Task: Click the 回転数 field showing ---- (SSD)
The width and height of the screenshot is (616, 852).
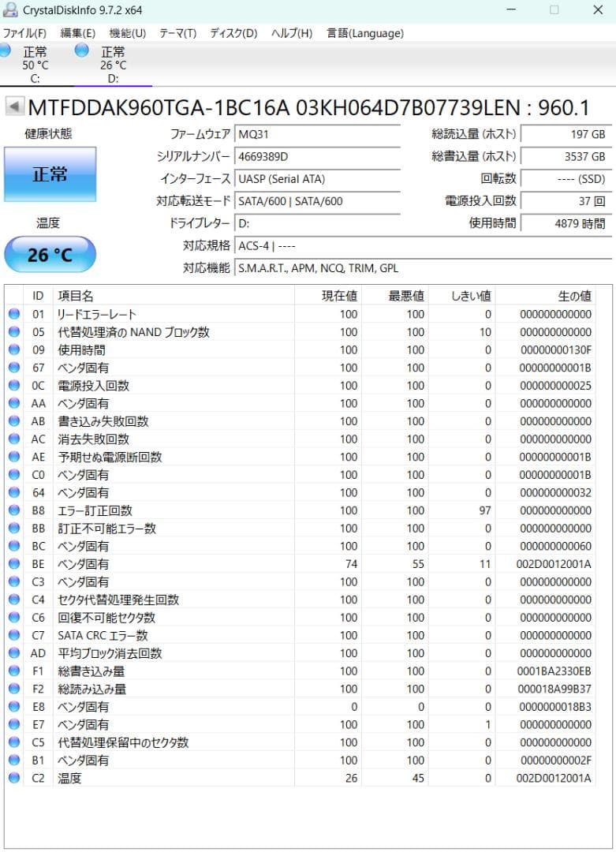Action: 566,179
